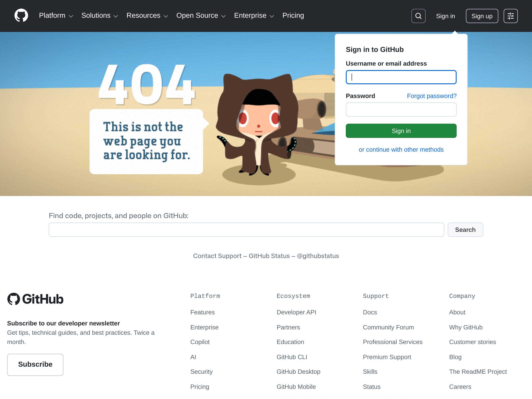Click into the Password field

pyautogui.click(x=401, y=110)
